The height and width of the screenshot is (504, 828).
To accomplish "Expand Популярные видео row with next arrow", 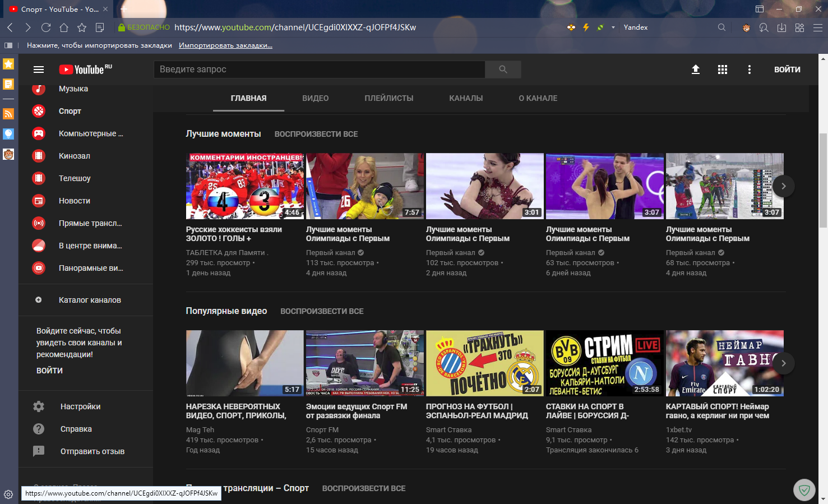I will (x=783, y=363).
